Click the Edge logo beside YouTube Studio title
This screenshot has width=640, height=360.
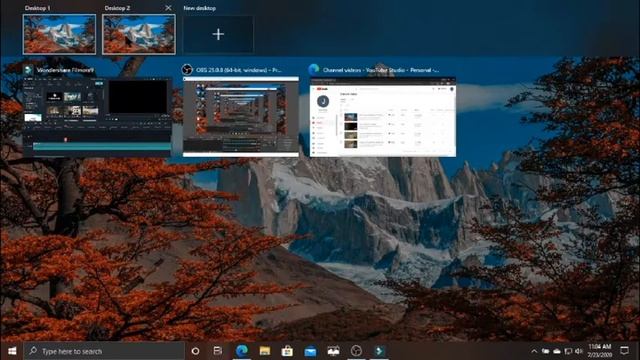tap(314, 70)
